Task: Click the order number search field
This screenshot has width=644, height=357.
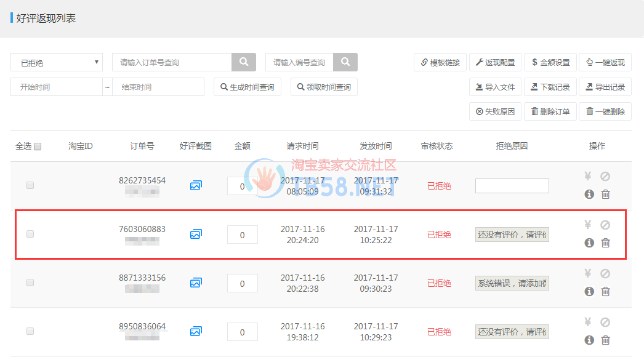Action: tap(172, 62)
